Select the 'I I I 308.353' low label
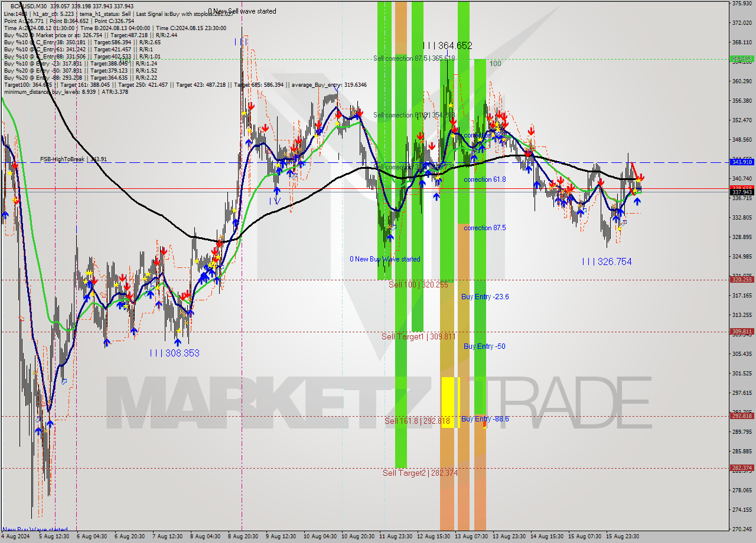Image resolution: width=756 pixels, height=543 pixels. 174,353
